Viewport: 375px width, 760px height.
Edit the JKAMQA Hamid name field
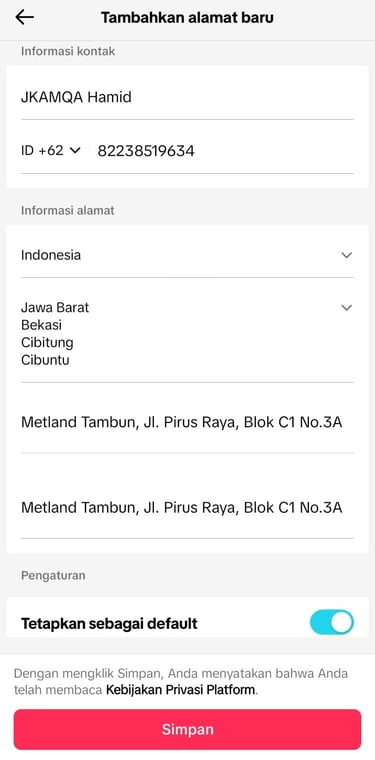(x=187, y=97)
